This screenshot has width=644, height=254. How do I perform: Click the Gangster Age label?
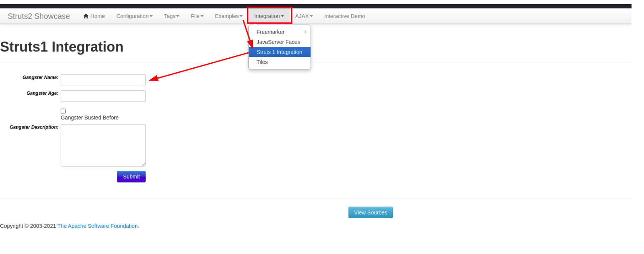42,93
